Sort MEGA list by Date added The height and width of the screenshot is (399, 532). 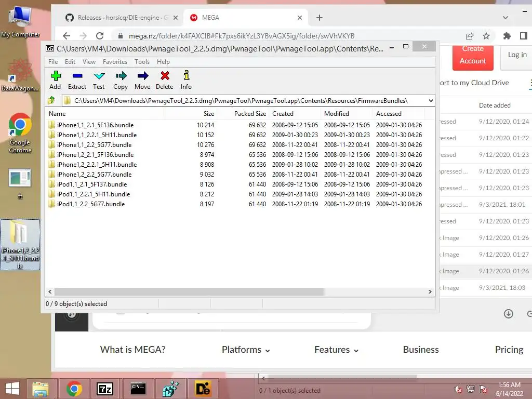point(495,105)
